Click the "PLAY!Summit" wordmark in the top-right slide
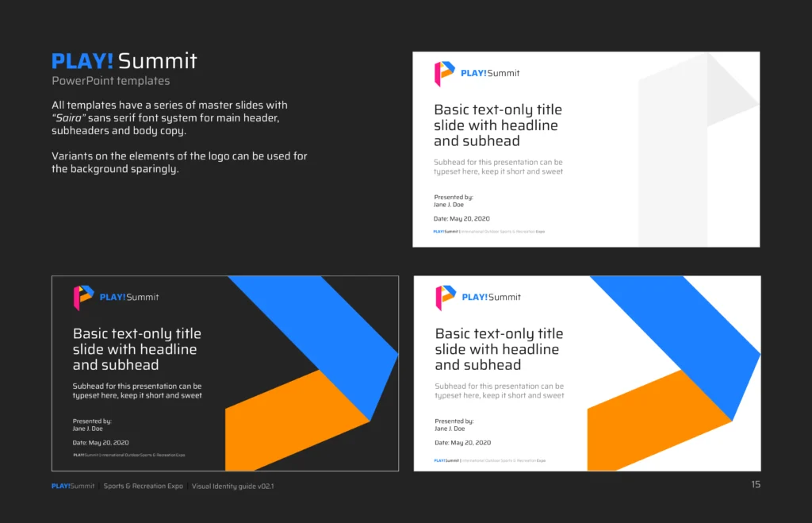The width and height of the screenshot is (812, 523). click(490, 73)
